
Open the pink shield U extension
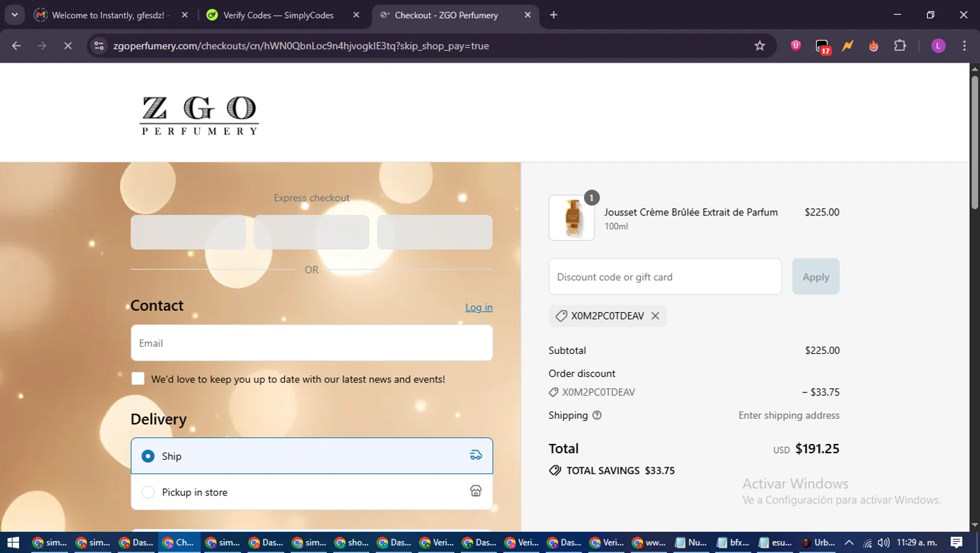pos(795,46)
